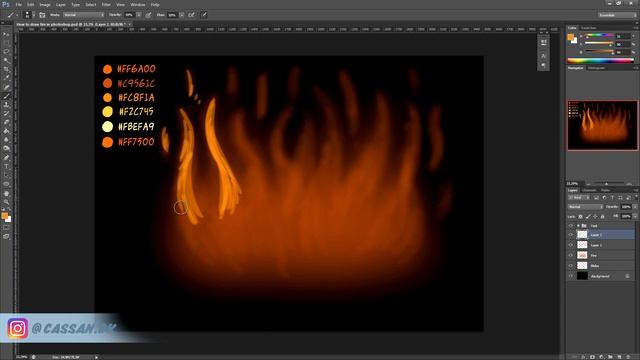Screen dimensions: 640x360
Task: Open the Image menu
Action: pos(45,4)
